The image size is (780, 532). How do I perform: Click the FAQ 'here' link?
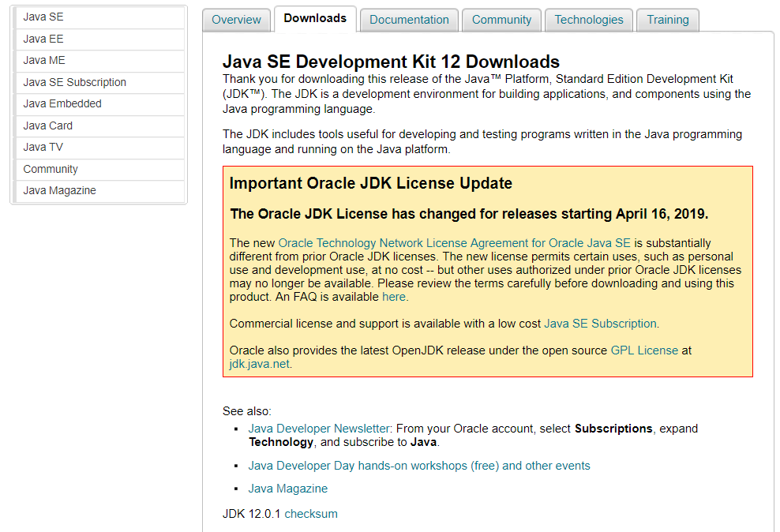(x=393, y=297)
